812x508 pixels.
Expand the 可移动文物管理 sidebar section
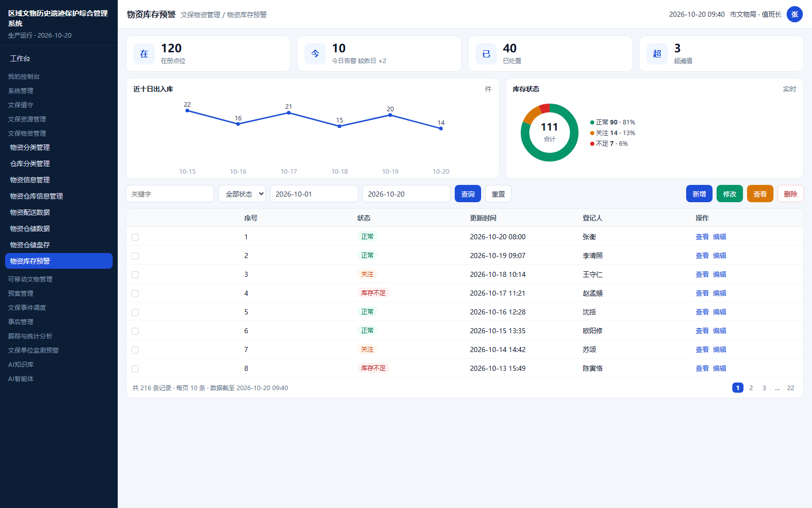click(x=30, y=279)
